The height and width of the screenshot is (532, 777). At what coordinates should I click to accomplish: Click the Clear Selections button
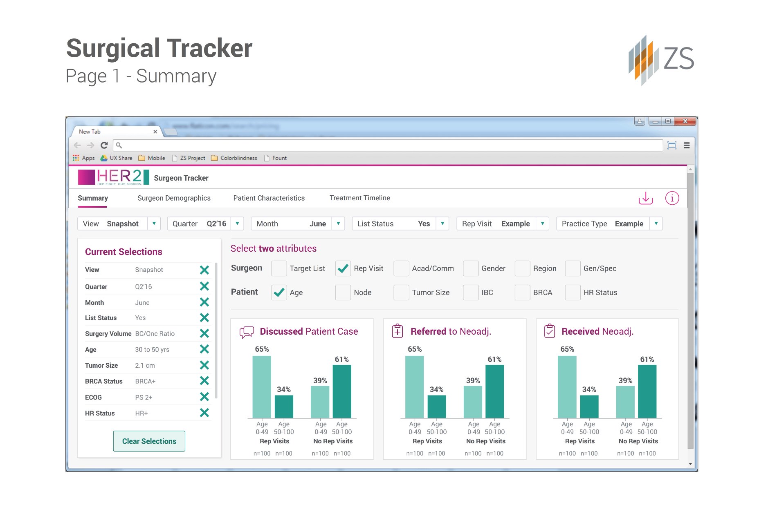149,441
